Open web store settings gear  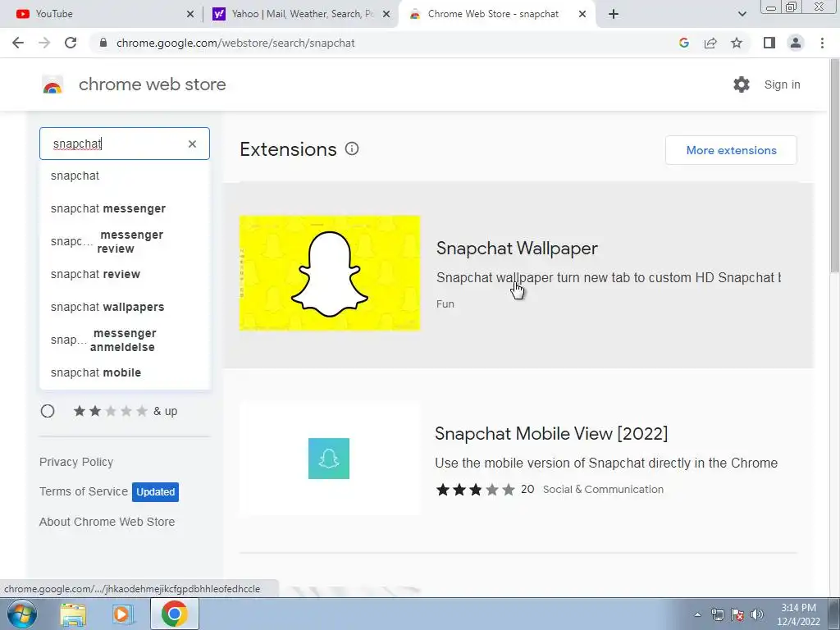coord(742,84)
